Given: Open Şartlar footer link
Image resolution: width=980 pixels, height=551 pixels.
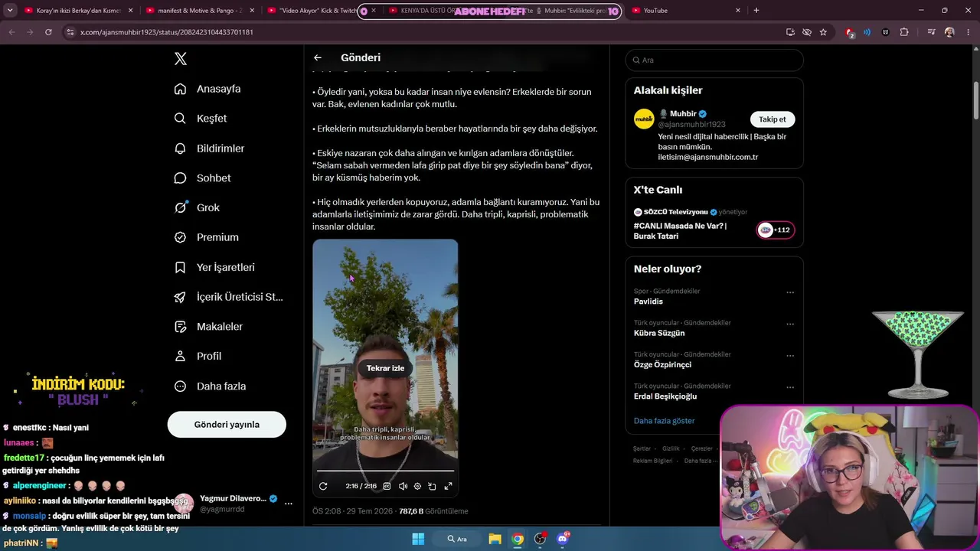Looking at the screenshot, I should [642, 448].
